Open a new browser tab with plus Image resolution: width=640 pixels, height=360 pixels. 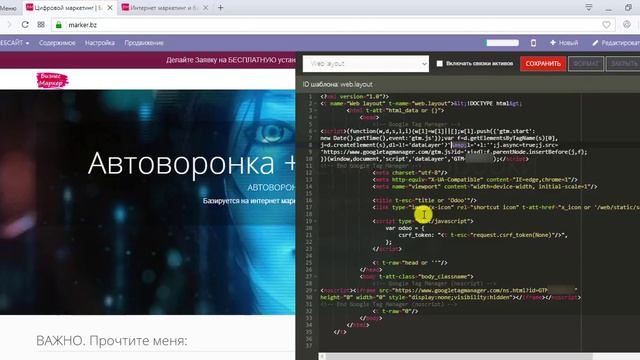pyautogui.click(x=220, y=7)
